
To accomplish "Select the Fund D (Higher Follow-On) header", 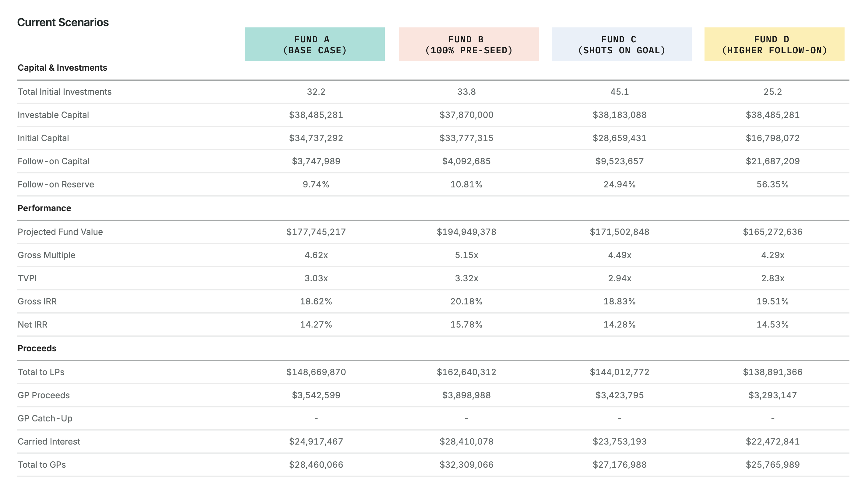I will (x=774, y=45).
